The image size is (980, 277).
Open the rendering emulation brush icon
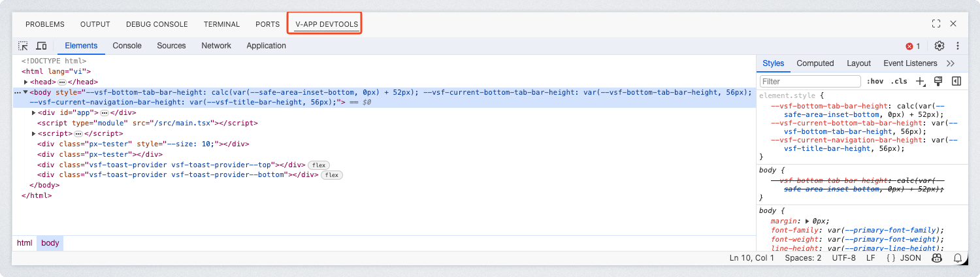coord(938,81)
